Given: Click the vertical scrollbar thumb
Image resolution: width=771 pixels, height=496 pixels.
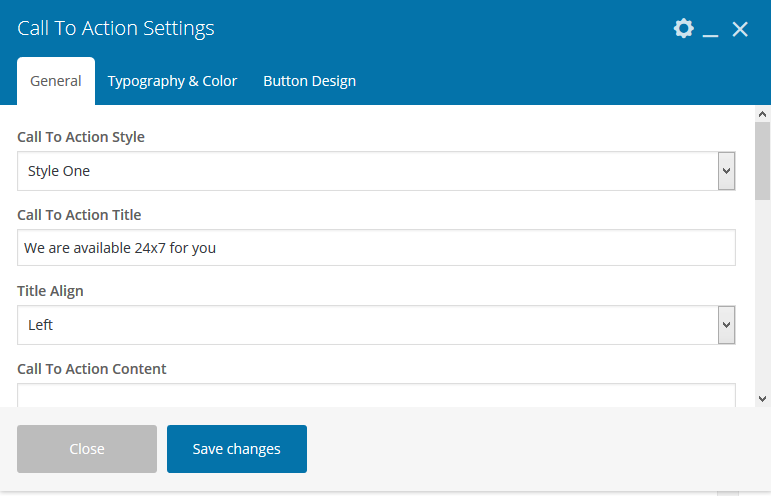Looking at the screenshot, I should pyautogui.click(x=763, y=160).
